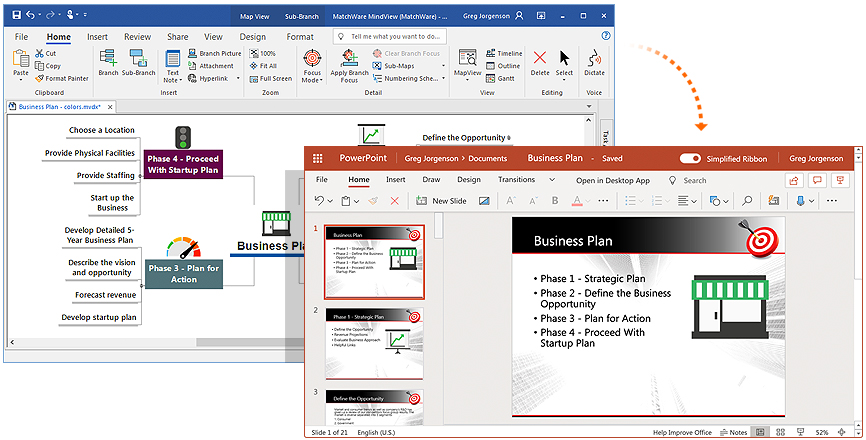Click the slide layout icon beside New Slide
866x440 pixels.
[x=484, y=201]
